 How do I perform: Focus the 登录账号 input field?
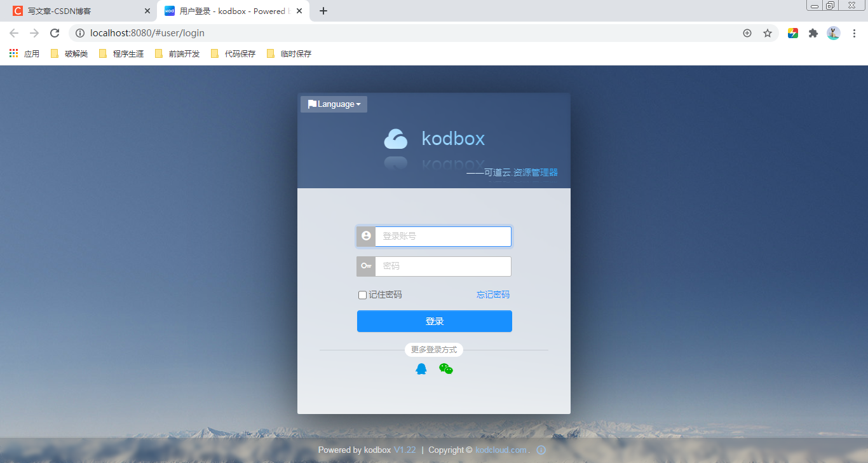443,236
